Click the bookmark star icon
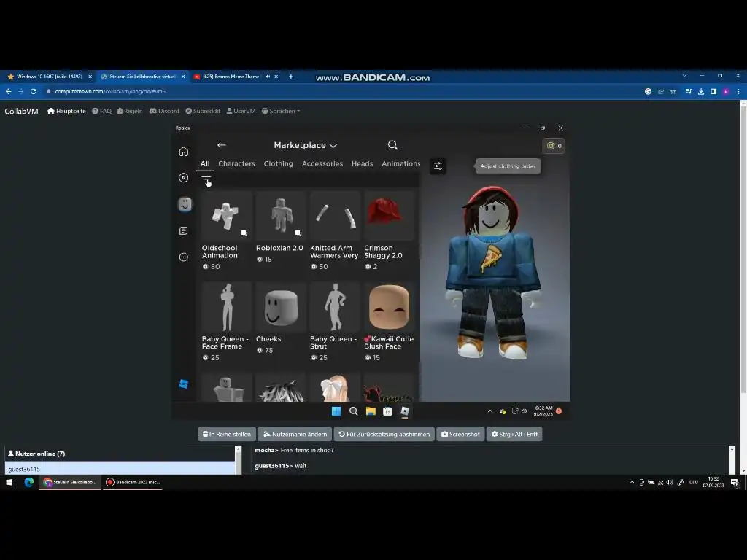The height and width of the screenshot is (560, 747). (673, 91)
